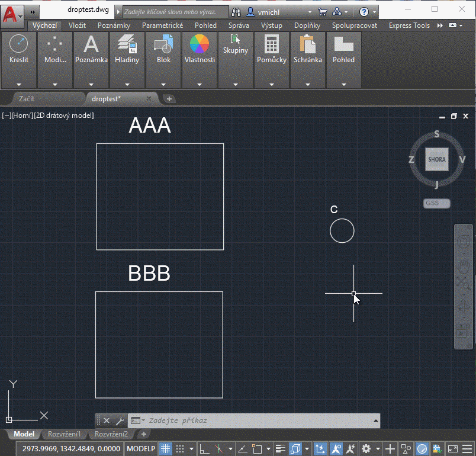
Task: Open the steering wheel in navigation bar
Action: point(463,242)
